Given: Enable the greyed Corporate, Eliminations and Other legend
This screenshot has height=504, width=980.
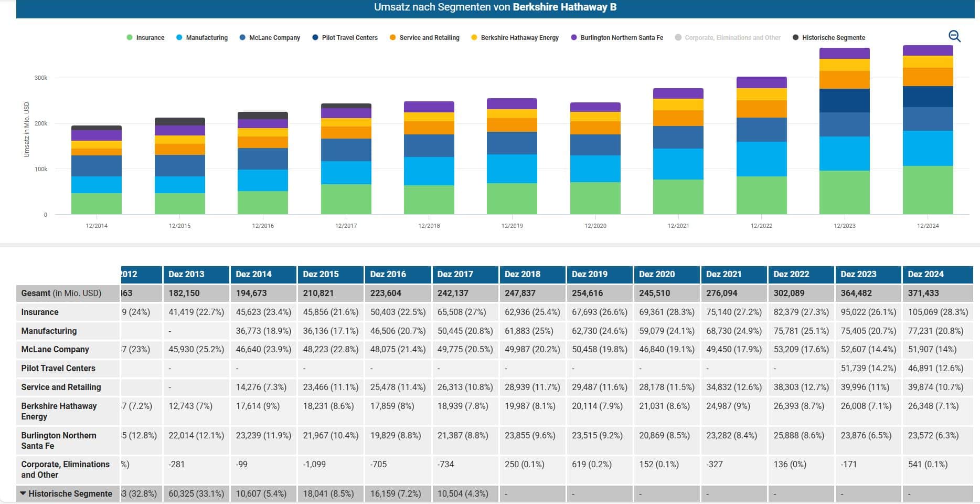Looking at the screenshot, I should pos(728,38).
